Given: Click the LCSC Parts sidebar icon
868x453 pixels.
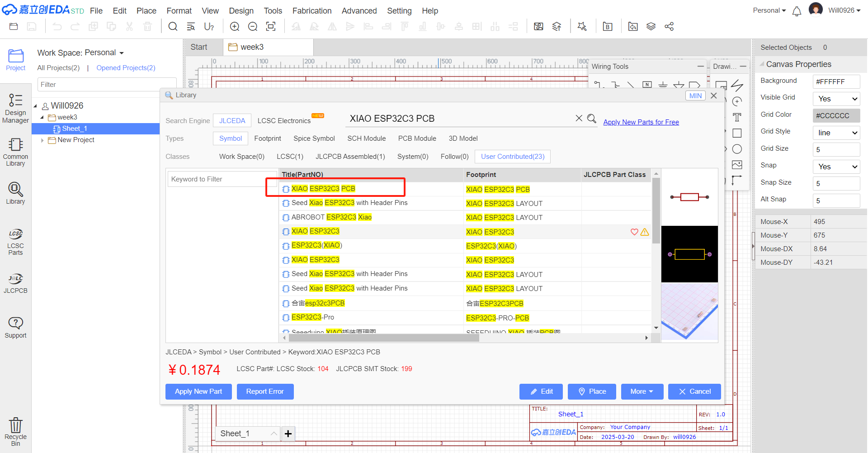Looking at the screenshot, I should pos(15,242).
